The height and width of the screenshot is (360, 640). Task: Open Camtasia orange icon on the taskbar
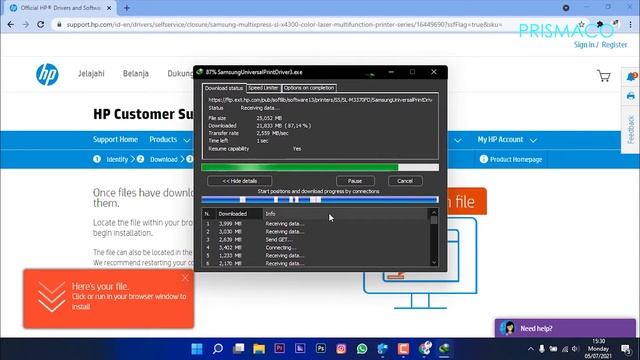pyautogui.click(x=403, y=349)
